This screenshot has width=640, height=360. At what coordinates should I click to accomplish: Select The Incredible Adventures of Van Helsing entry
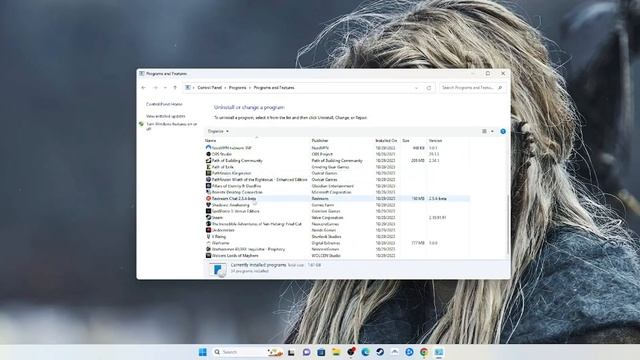[256, 224]
